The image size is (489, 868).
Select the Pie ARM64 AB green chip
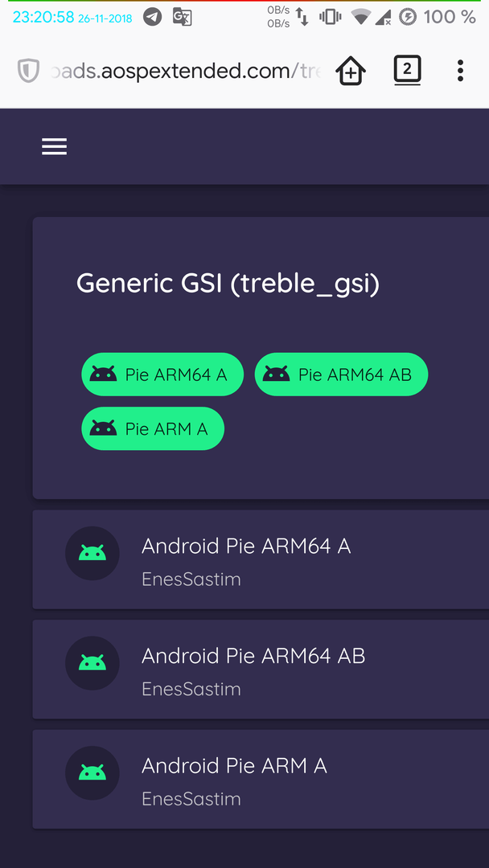341,375
